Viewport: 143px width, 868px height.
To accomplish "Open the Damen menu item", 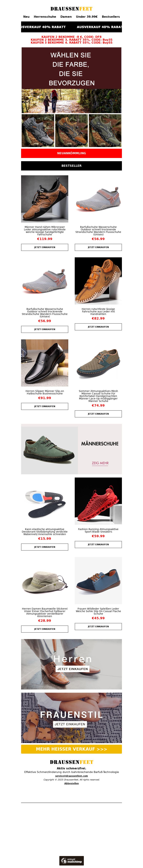I will (66, 16).
